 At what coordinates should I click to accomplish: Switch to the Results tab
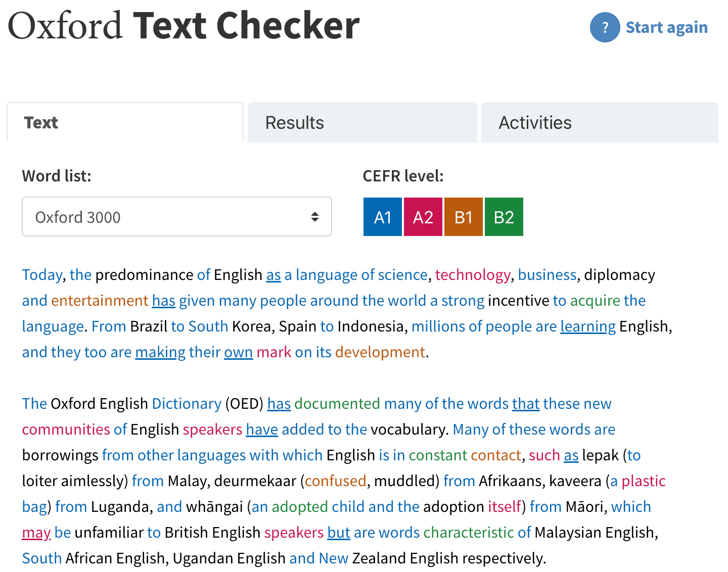pyautogui.click(x=362, y=123)
